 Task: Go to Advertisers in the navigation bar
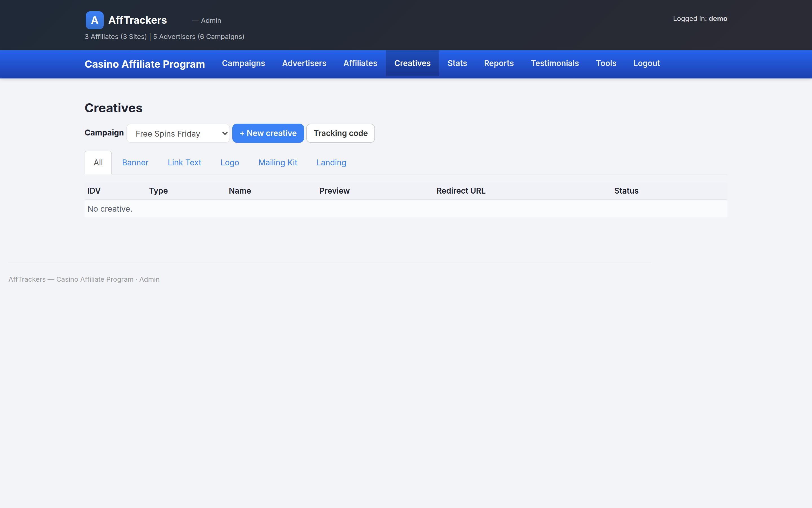tap(304, 63)
